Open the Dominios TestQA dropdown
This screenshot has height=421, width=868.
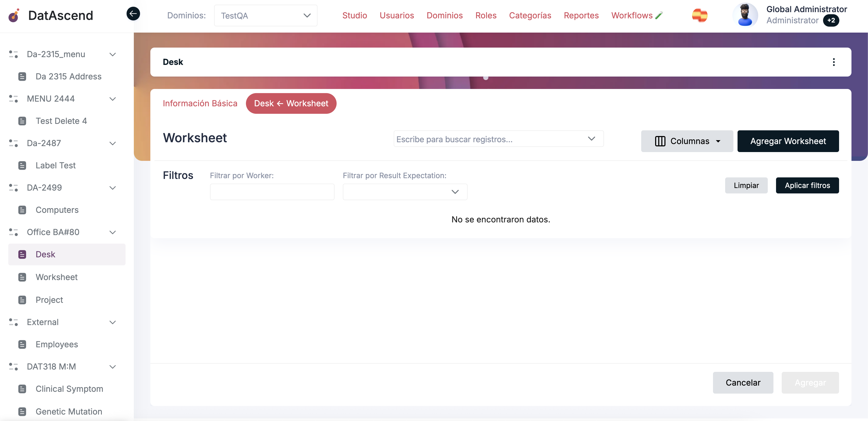[x=266, y=16]
